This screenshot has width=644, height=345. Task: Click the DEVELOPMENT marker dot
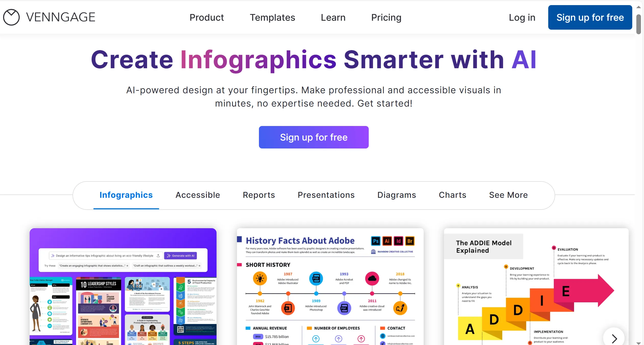coord(506,267)
